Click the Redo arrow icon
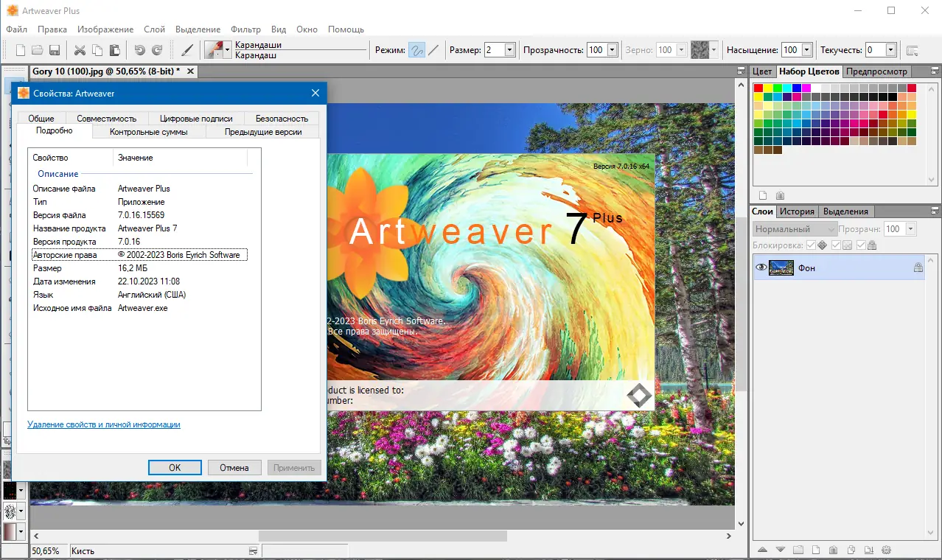942x560 pixels. 157,50
